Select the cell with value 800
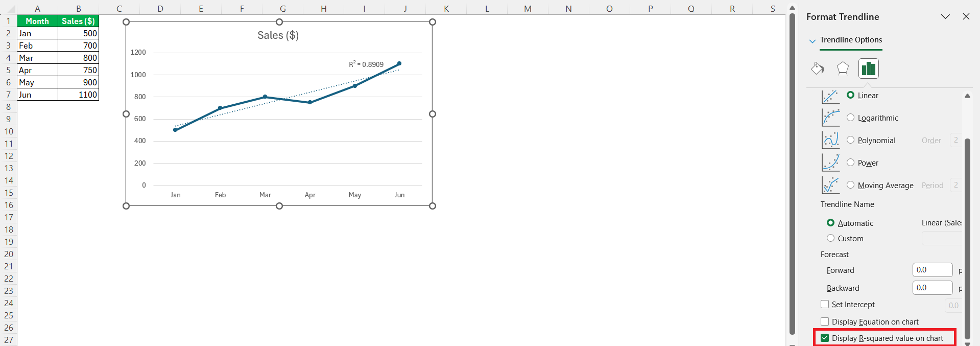 (x=78, y=58)
